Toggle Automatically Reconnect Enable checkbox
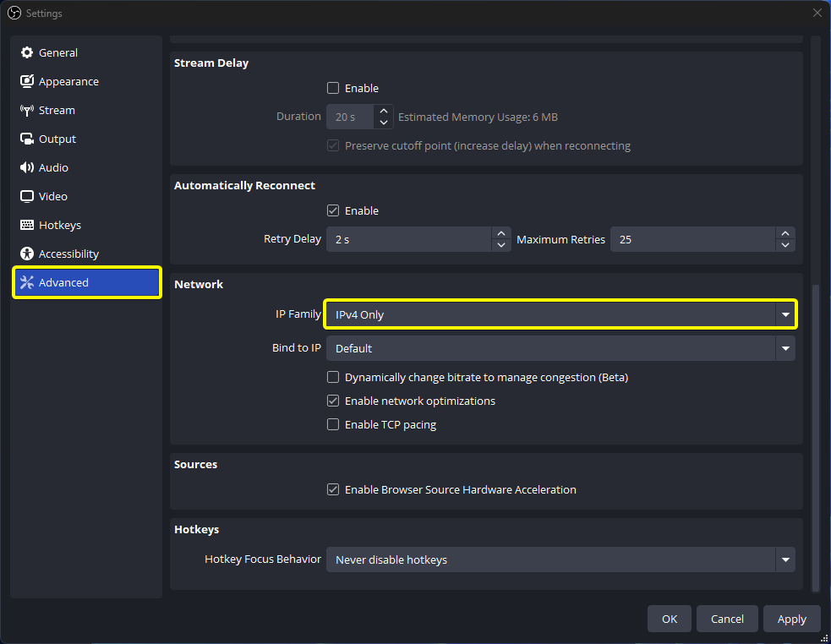This screenshot has width=831, height=644. coord(333,210)
